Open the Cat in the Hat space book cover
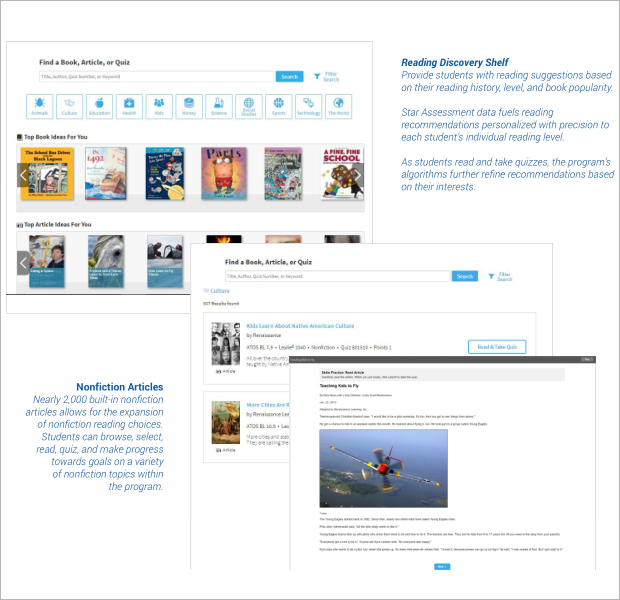620x600 pixels. point(165,173)
